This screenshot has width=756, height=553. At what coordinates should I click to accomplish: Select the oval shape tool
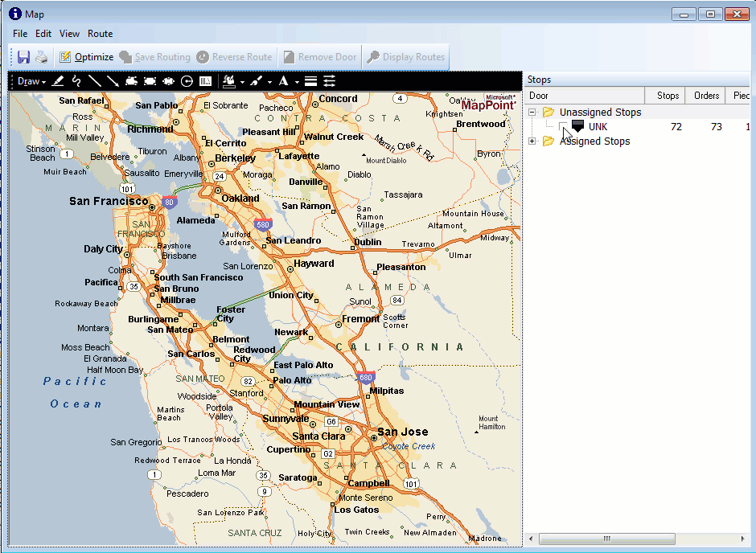(168, 81)
